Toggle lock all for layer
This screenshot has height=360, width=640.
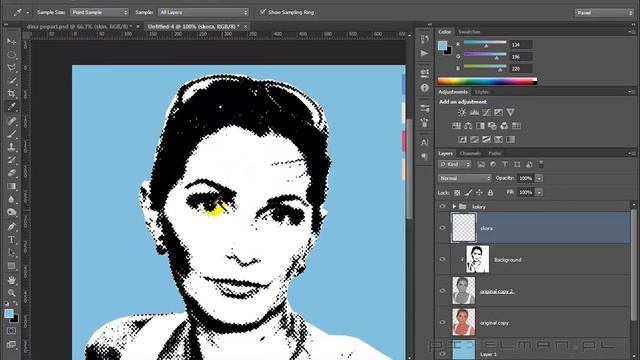tap(490, 193)
